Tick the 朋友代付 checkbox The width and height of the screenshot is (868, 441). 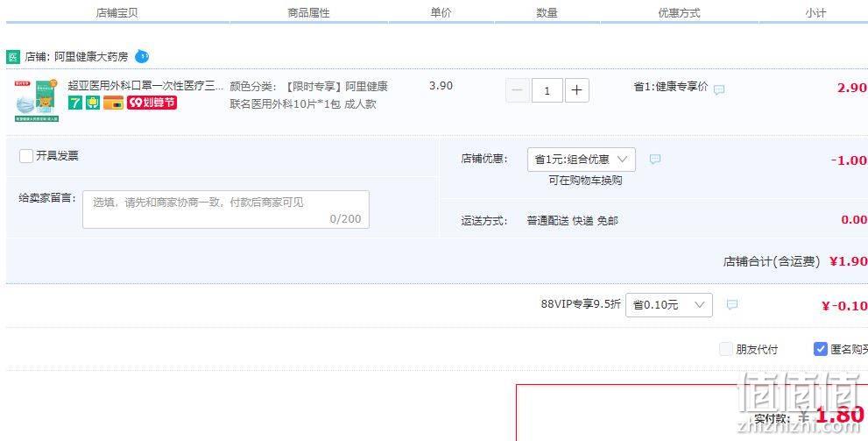pos(726,349)
